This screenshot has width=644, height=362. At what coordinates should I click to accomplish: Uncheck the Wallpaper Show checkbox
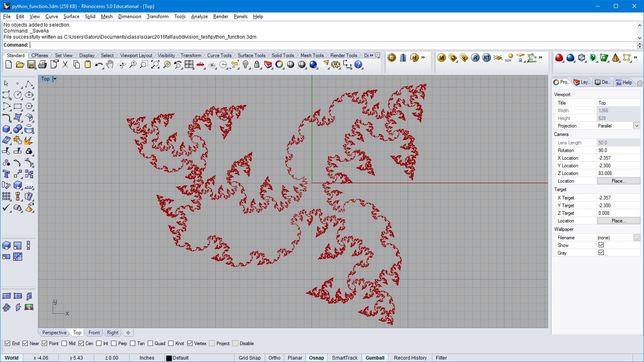[x=601, y=245]
